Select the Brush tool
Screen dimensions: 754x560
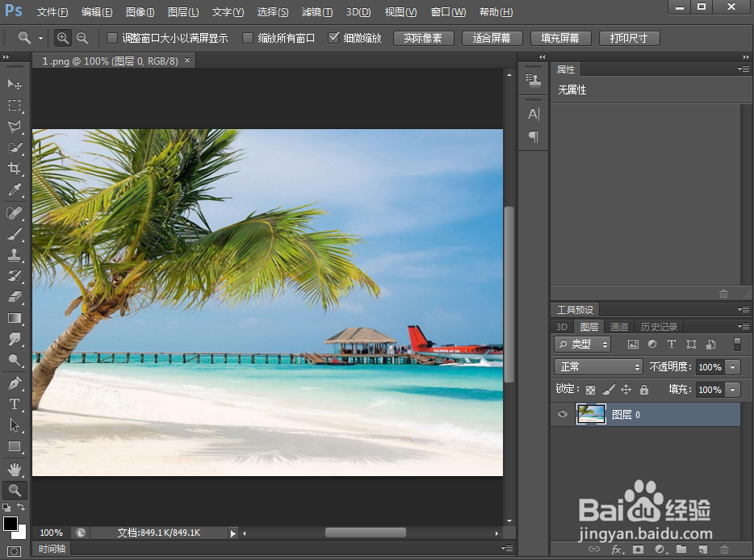(x=15, y=234)
